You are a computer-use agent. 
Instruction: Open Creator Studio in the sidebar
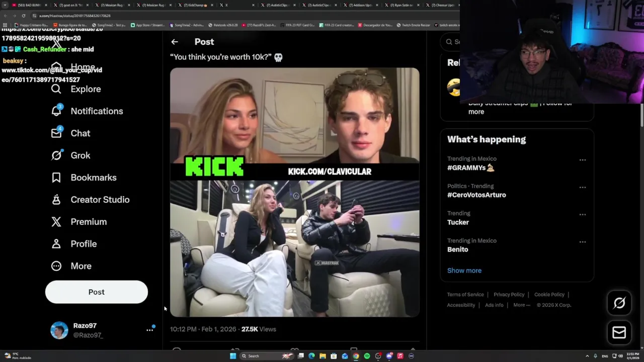90,200
